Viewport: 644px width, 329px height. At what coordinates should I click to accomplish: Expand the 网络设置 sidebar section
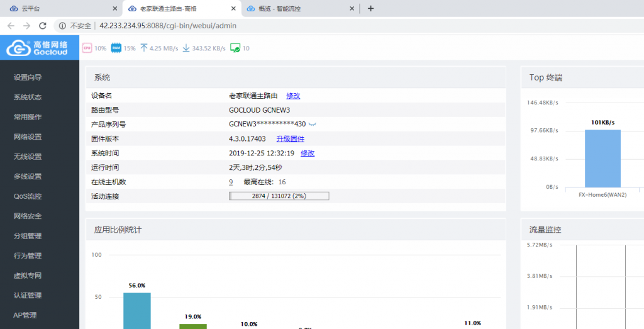point(28,137)
